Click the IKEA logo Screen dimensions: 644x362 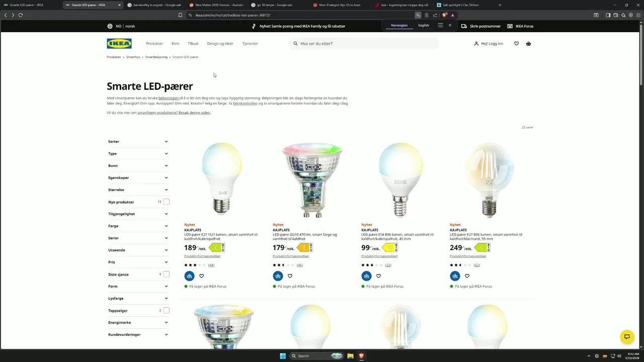pyautogui.click(x=119, y=44)
